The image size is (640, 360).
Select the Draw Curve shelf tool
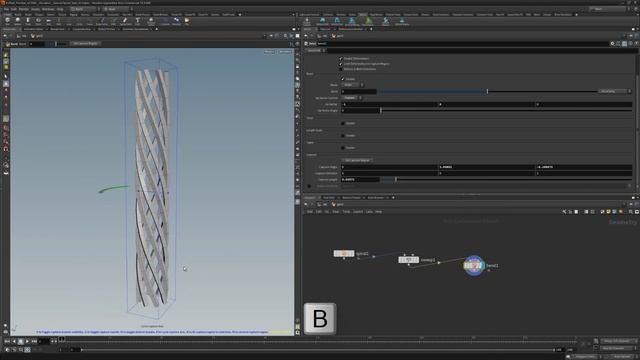point(102,21)
